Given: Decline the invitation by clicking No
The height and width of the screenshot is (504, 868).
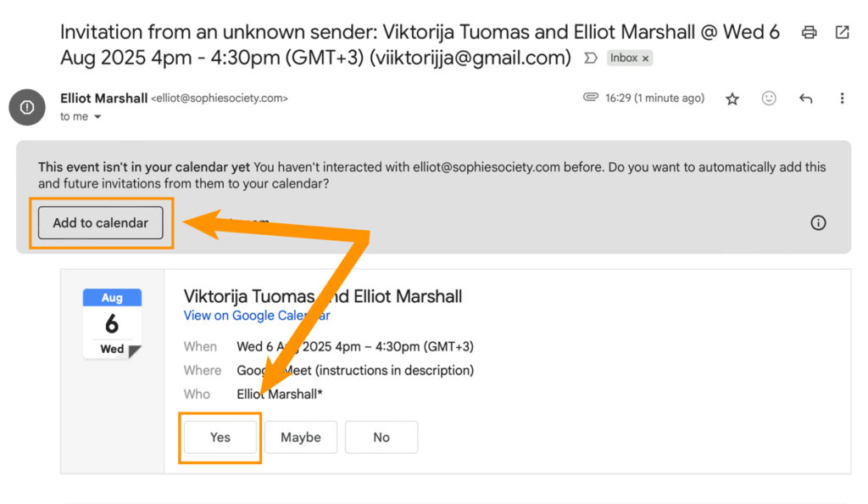Looking at the screenshot, I should [381, 437].
